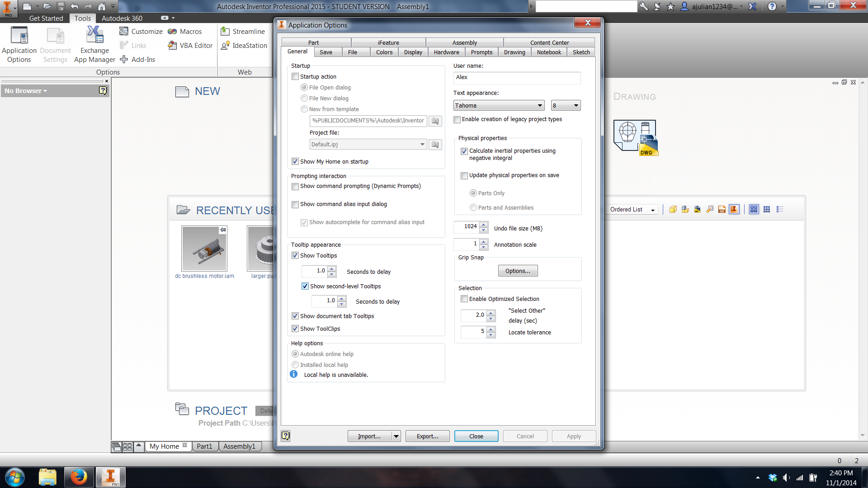868x488 pixels.
Task: Open the Content Center options tab
Action: pyautogui.click(x=549, y=42)
